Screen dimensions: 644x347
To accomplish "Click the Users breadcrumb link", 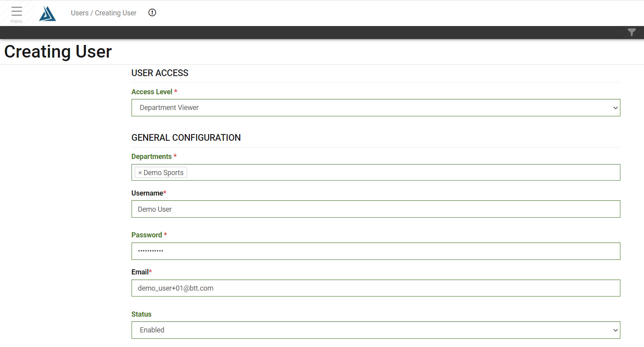I will point(80,13).
